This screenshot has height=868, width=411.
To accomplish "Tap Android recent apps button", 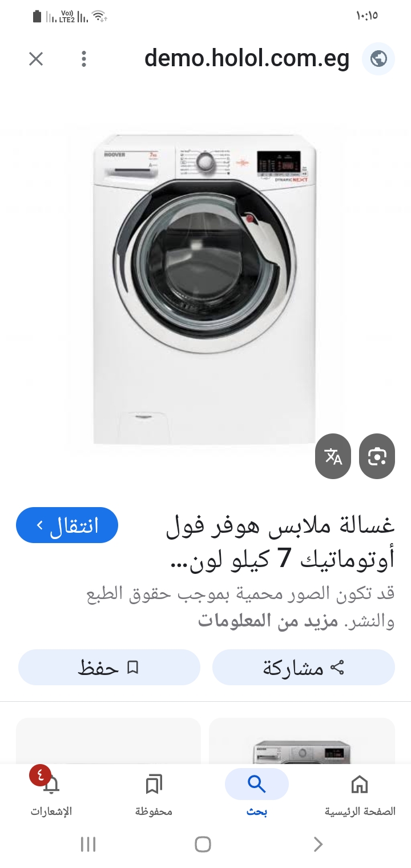I will tap(88, 844).
